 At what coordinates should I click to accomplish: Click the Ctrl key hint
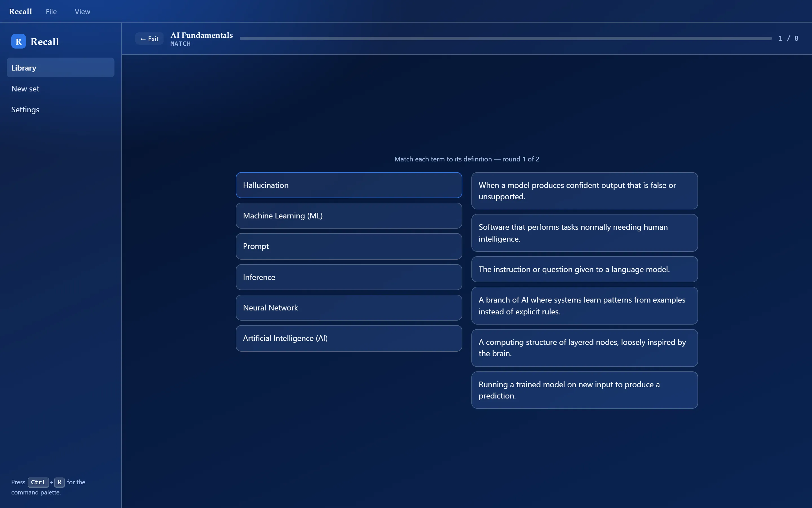pyautogui.click(x=38, y=482)
